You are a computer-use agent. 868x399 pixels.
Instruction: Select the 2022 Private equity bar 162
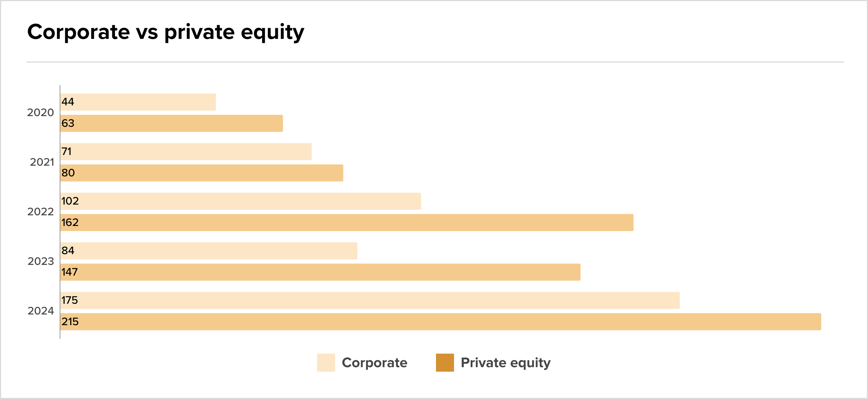347,222
